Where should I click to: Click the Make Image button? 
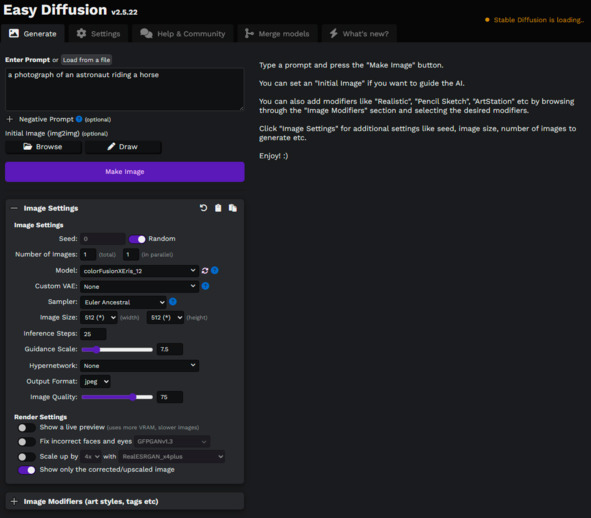pyautogui.click(x=125, y=172)
